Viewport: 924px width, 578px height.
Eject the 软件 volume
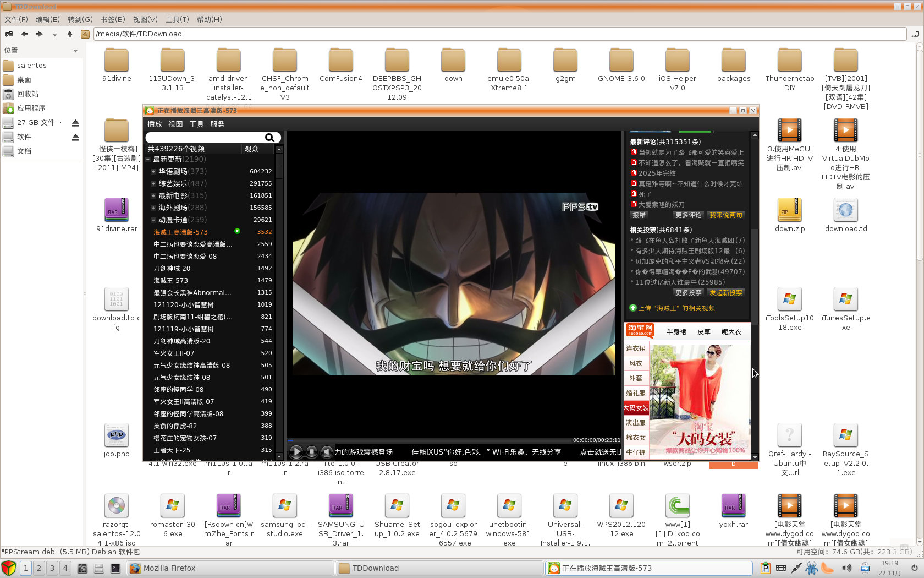pyautogui.click(x=75, y=137)
